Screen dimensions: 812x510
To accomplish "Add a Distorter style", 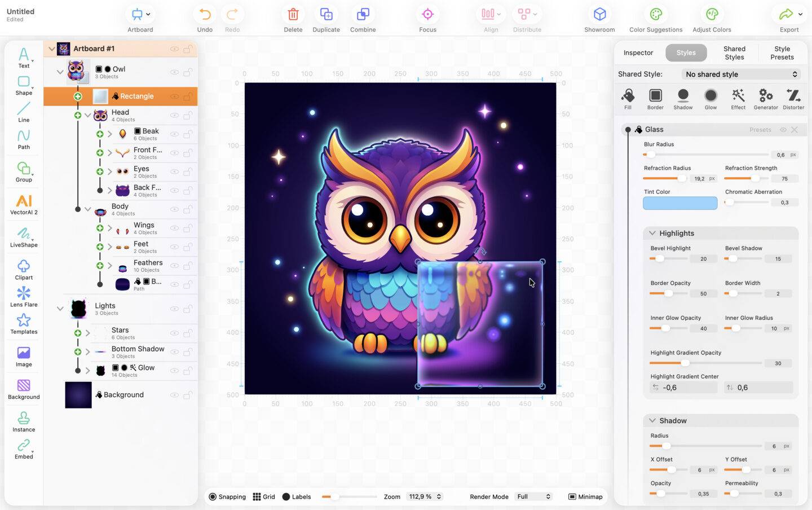I will coord(793,98).
